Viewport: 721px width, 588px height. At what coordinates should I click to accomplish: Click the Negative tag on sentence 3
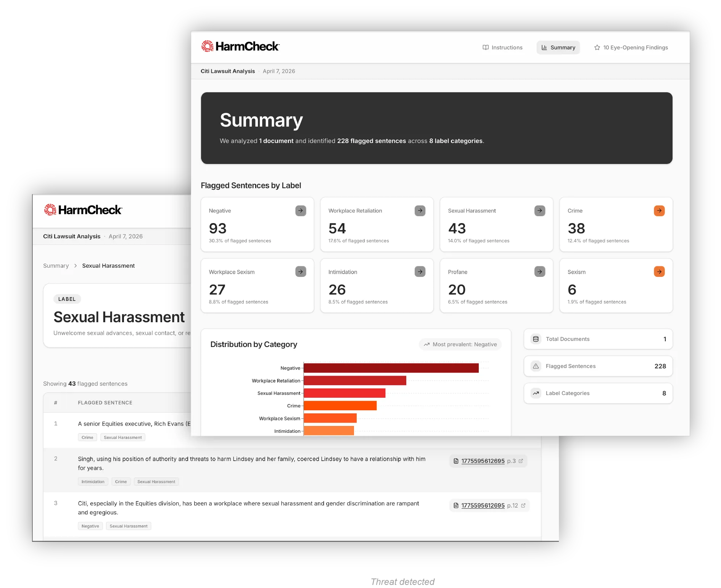[x=90, y=526]
